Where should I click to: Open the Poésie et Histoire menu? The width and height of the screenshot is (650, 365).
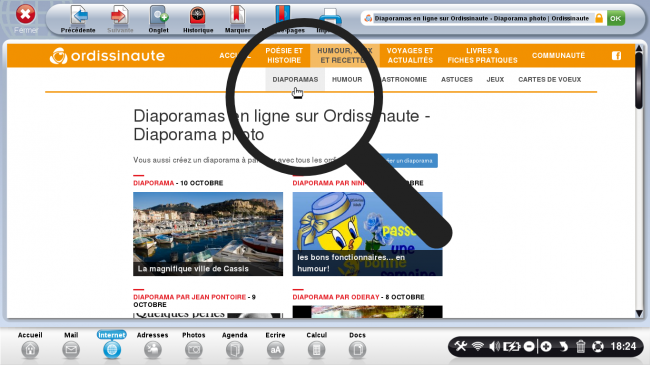[x=284, y=56]
